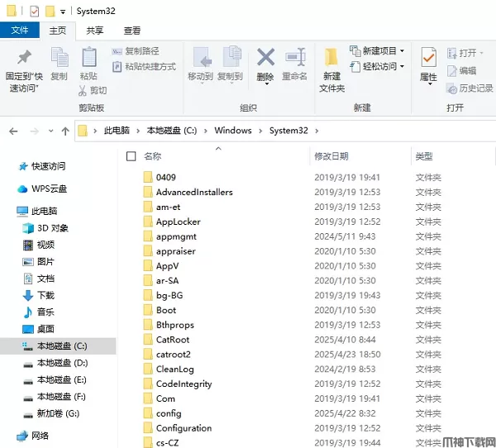Click the Forward navigation arrow
This screenshot has height=448, width=496.
[x=34, y=131]
